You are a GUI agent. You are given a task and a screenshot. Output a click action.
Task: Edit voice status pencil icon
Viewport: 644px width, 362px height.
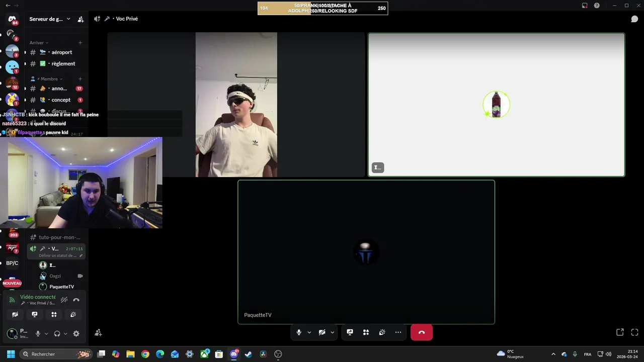pos(81,255)
